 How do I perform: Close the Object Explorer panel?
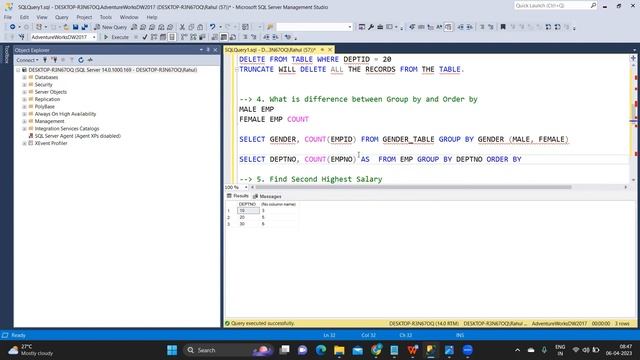pos(216,50)
